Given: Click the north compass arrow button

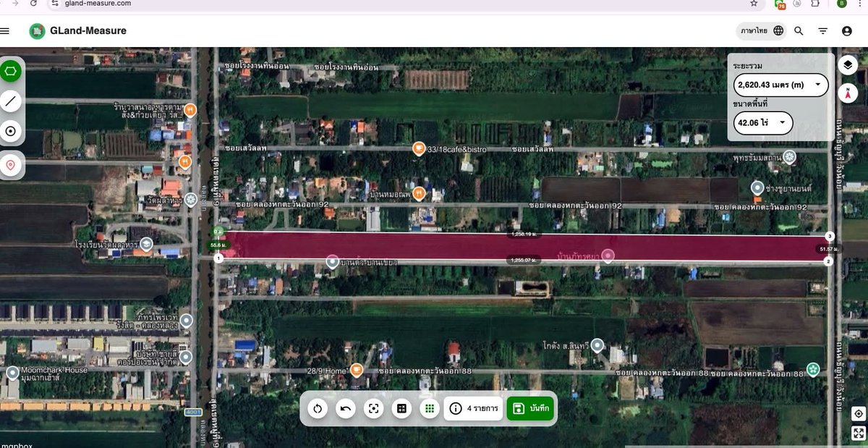Looking at the screenshot, I should pyautogui.click(x=848, y=93).
